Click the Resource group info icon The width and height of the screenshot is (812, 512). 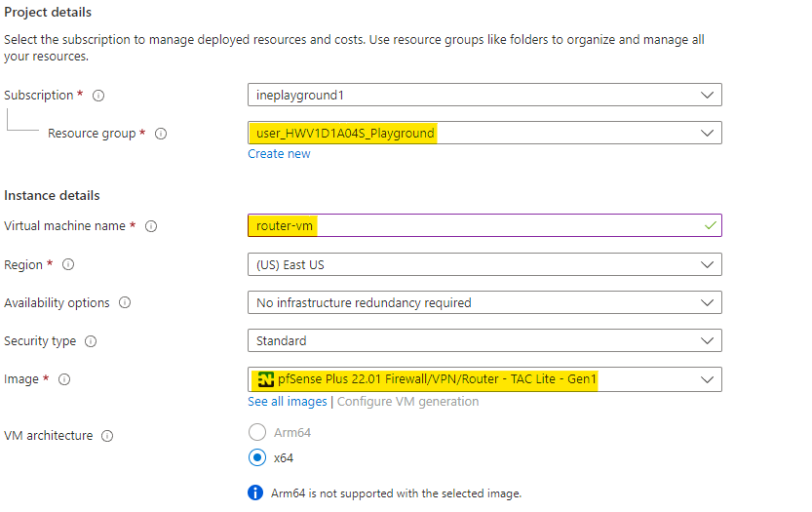point(161,134)
